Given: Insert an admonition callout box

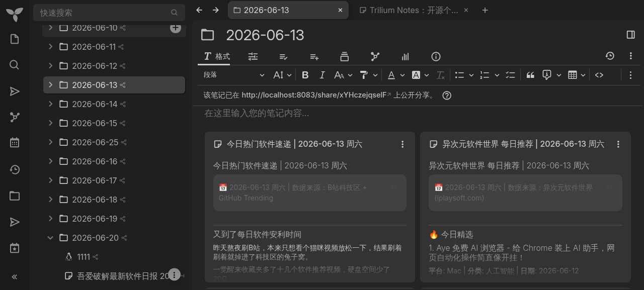Looking at the screenshot, I should (x=547, y=75).
